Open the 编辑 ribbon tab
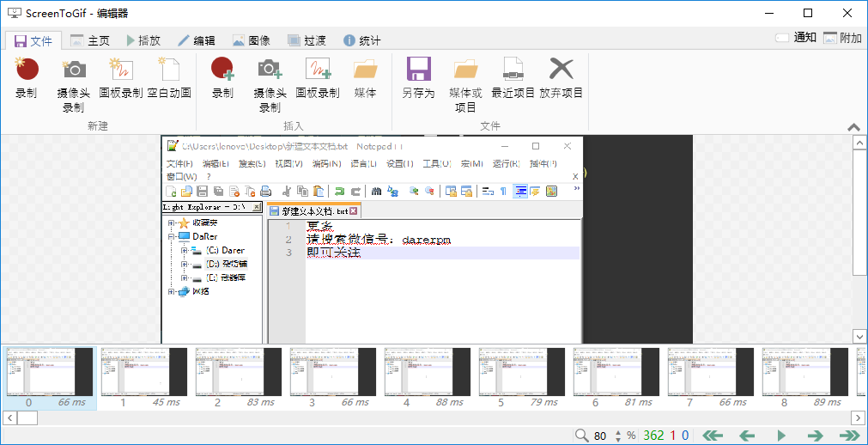 coord(197,40)
